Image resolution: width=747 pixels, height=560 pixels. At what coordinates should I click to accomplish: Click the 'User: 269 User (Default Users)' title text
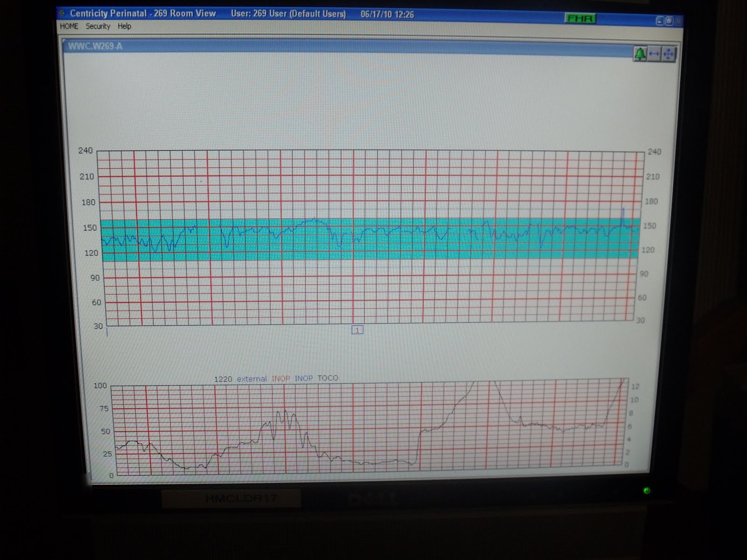coord(289,14)
